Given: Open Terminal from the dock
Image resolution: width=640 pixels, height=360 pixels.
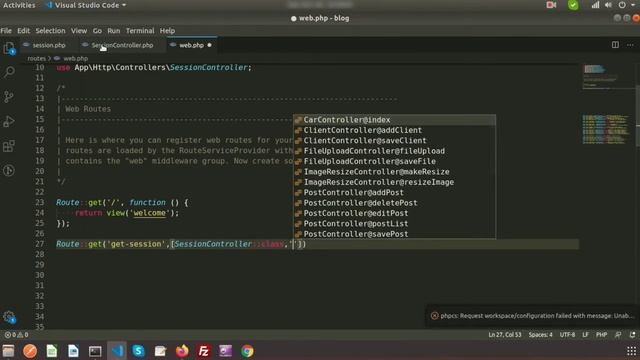Looking at the screenshot, I should 95,351.
